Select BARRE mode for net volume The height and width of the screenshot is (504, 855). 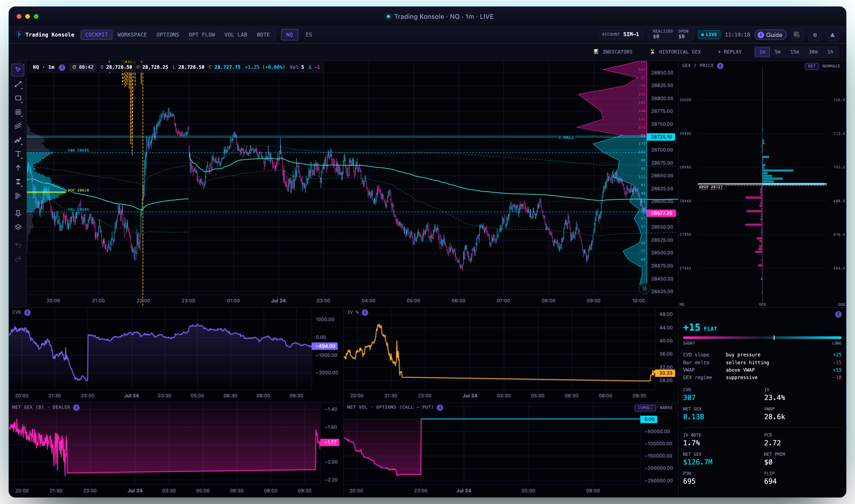666,407
